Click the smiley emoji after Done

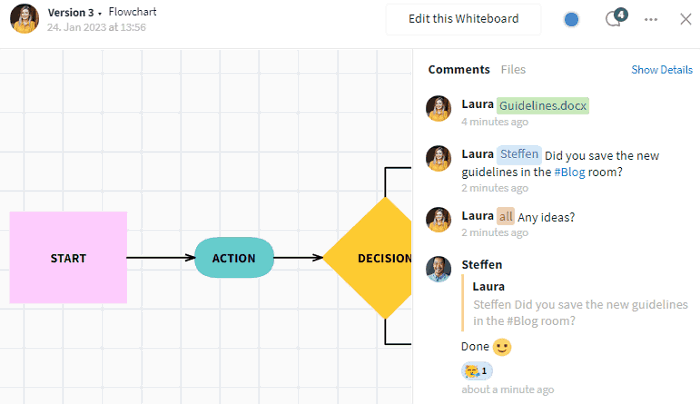tap(502, 347)
